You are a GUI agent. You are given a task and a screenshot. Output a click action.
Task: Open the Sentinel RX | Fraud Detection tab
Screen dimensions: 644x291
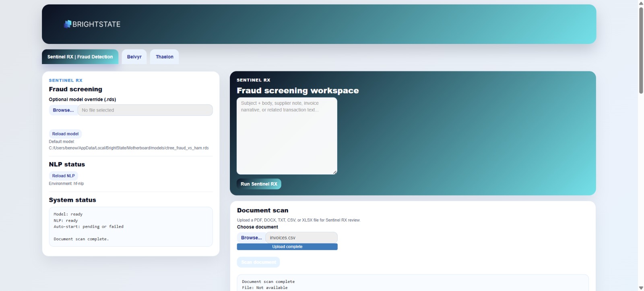[x=80, y=57]
